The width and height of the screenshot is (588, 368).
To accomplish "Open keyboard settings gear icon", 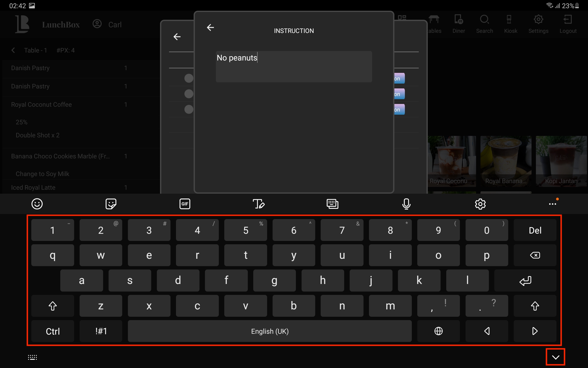I will [480, 204].
